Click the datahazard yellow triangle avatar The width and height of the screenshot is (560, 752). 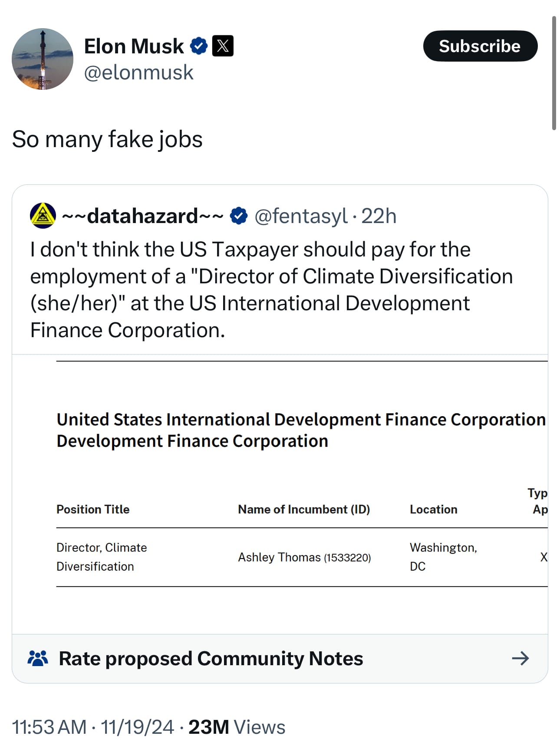pyautogui.click(x=43, y=216)
